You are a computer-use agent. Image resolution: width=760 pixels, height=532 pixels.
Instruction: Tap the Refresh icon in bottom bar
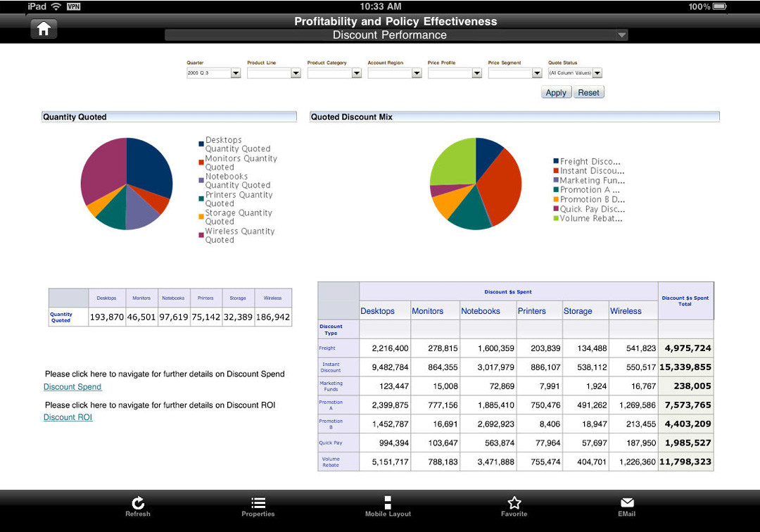138,503
